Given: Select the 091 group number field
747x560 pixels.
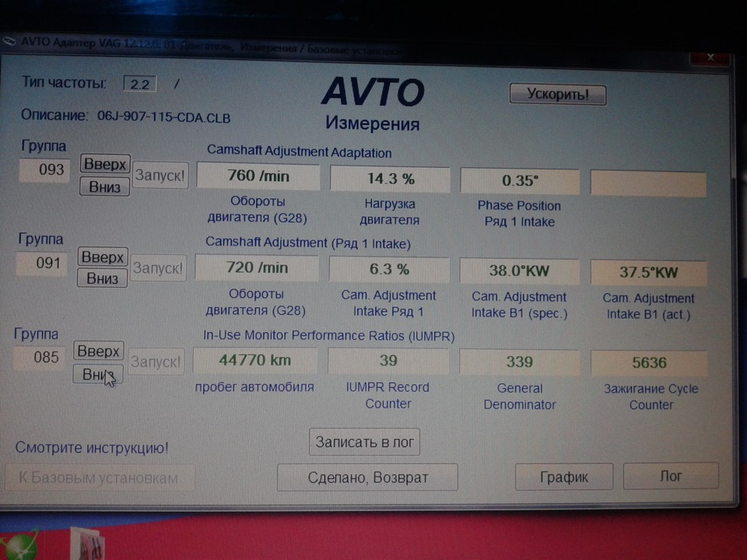Looking at the screenshot, I should [x=41, y=264].
